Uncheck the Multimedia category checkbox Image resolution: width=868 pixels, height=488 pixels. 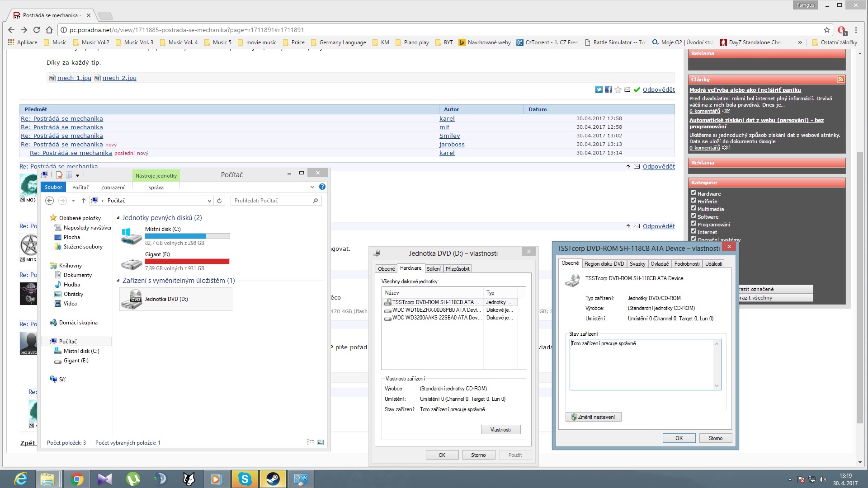693,208
